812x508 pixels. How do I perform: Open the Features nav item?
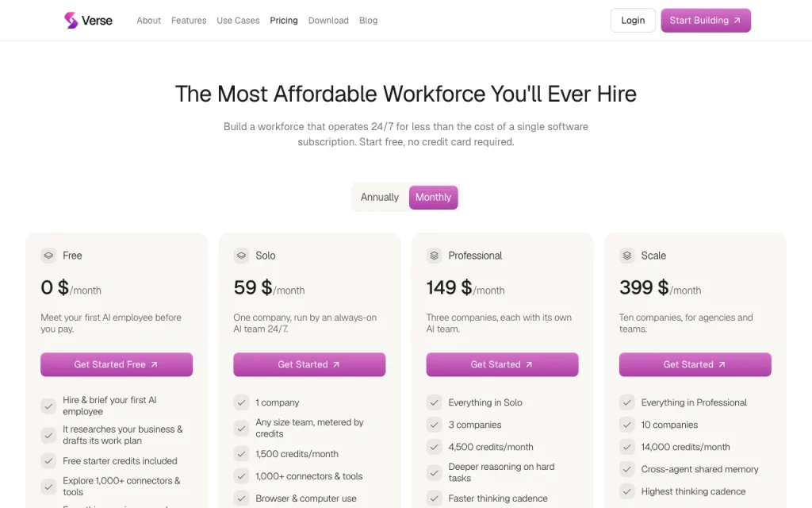coord(189,20)
